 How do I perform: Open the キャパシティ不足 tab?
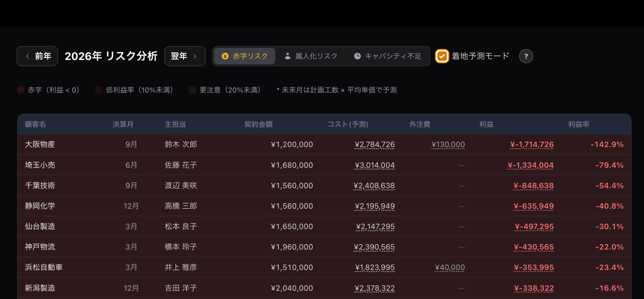coord(387,56)
